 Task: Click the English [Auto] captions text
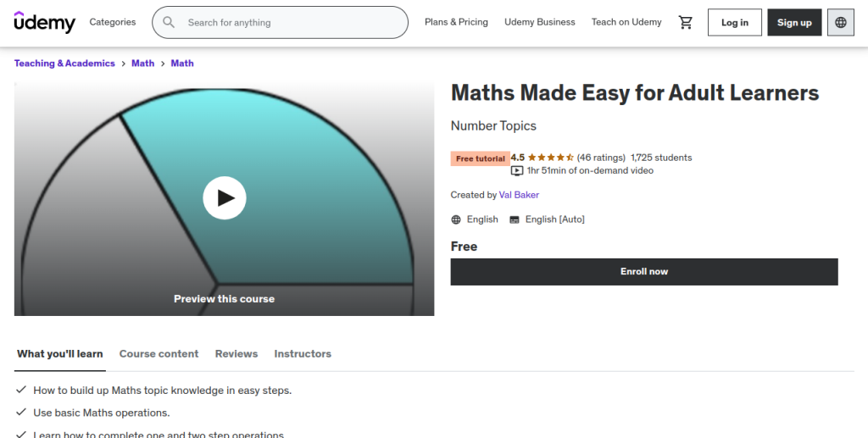pyautogui.click(x=554, y=219)
